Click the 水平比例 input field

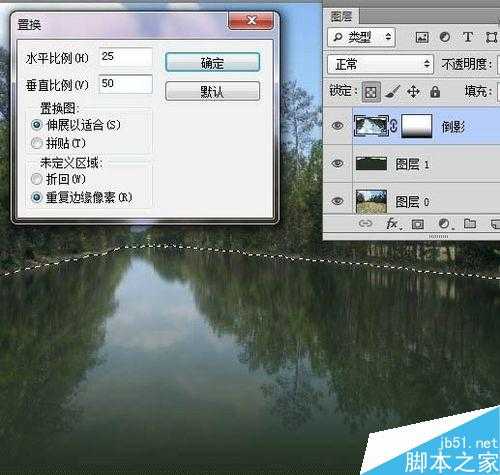(126, 57)
